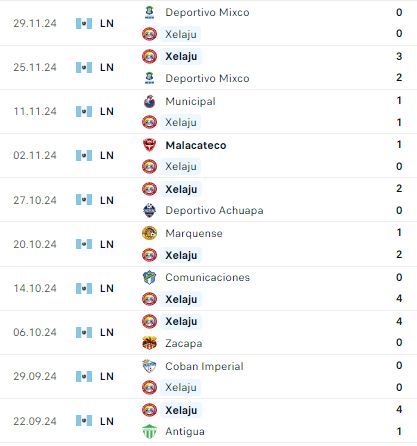This screenshot has width=417, height=446.
Task: Click the Zacapa team crest icon
Action: [149, 343]
